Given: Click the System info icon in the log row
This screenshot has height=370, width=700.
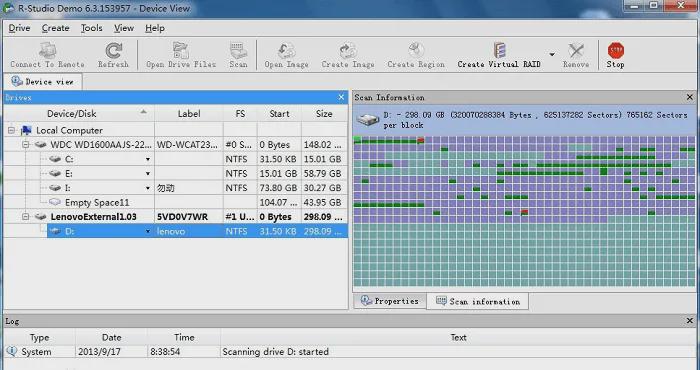Looking at the screenshot, I should (x=12, y=351).
